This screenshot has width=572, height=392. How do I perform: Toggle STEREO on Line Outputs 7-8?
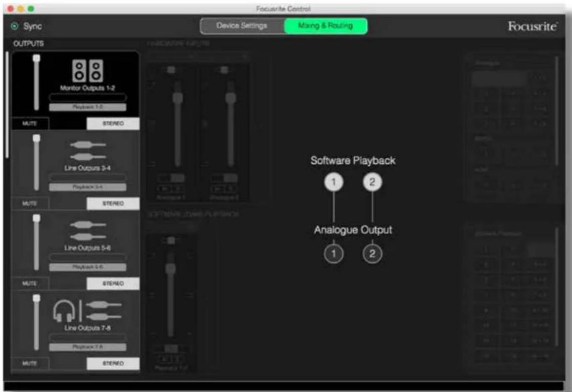[x=113, y=363]
